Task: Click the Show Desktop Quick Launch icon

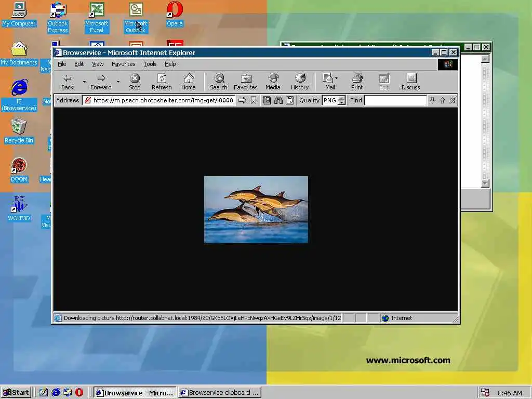Action: coord(44,393)
